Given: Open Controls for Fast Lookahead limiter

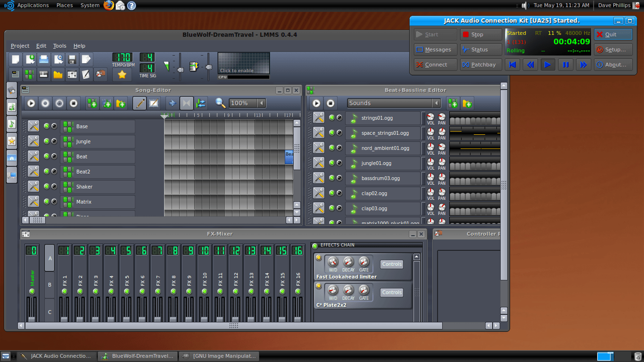Looking at the screenshot, I should (391, 264).
